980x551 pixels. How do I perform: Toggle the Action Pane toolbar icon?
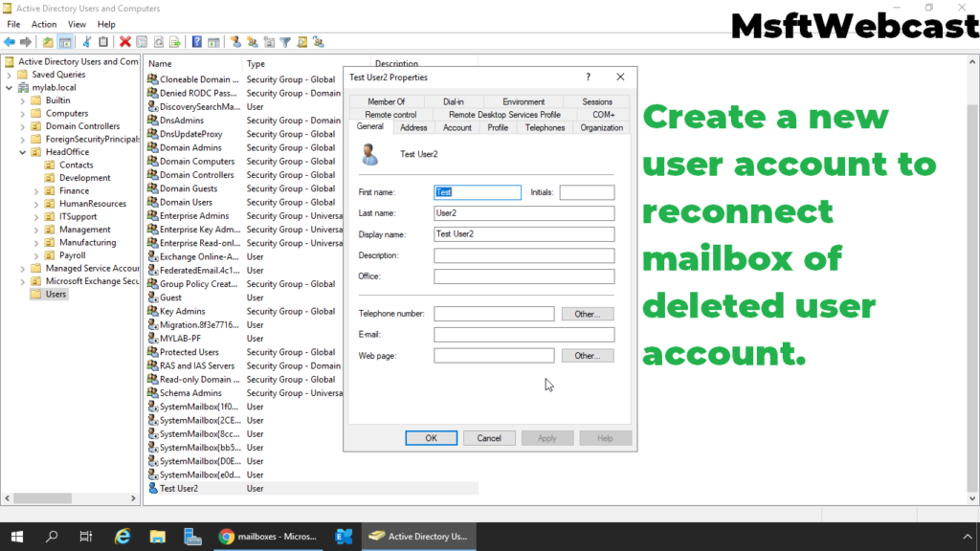[x=213, y=42]
